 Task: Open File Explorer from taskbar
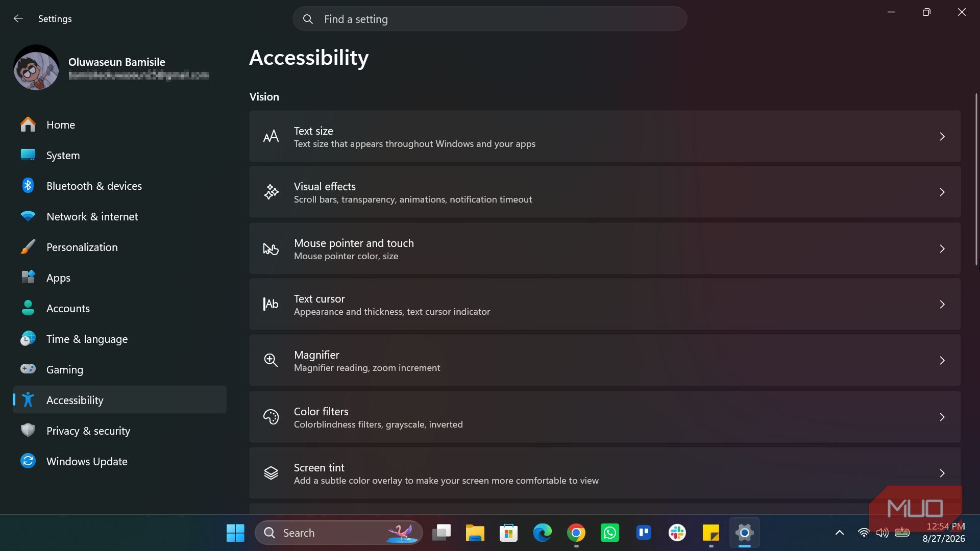(475, 533)
